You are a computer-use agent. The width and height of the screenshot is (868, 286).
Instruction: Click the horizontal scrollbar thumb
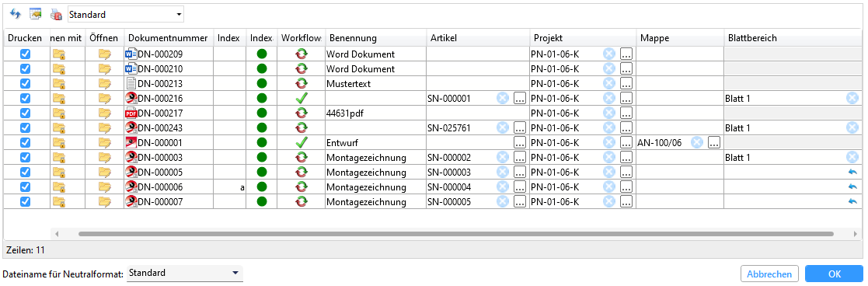click(x=455, y=234)
